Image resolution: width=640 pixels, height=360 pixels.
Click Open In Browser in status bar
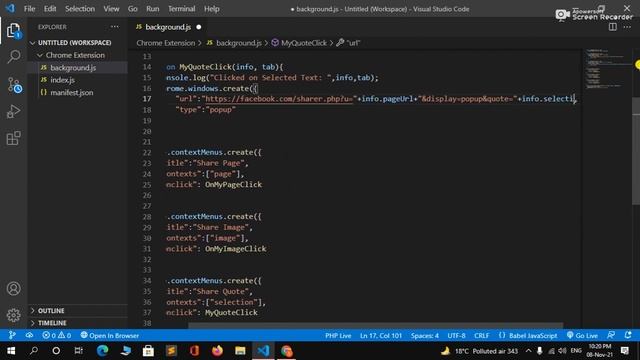[110, 335]
